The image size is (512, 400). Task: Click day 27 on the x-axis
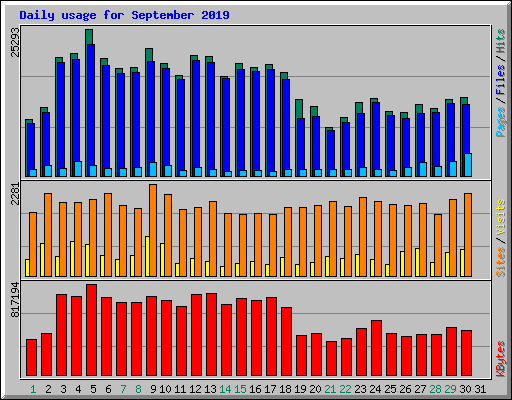420,389
